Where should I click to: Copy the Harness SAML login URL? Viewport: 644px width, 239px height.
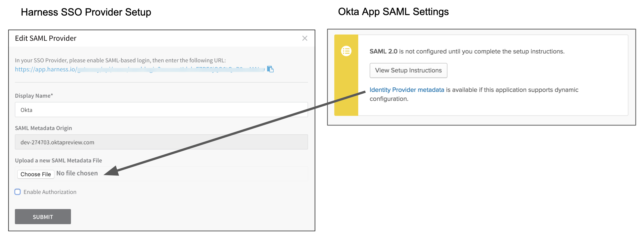click(270, 69)
